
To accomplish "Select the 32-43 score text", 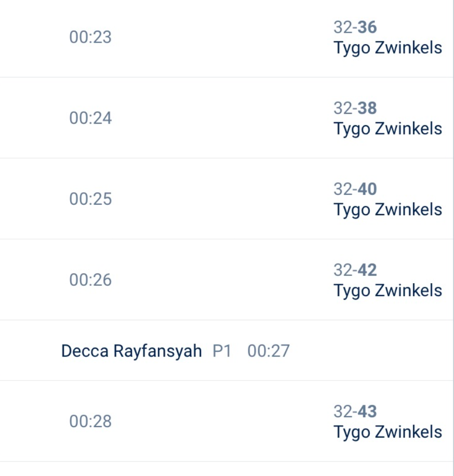I will pos(355,412).
